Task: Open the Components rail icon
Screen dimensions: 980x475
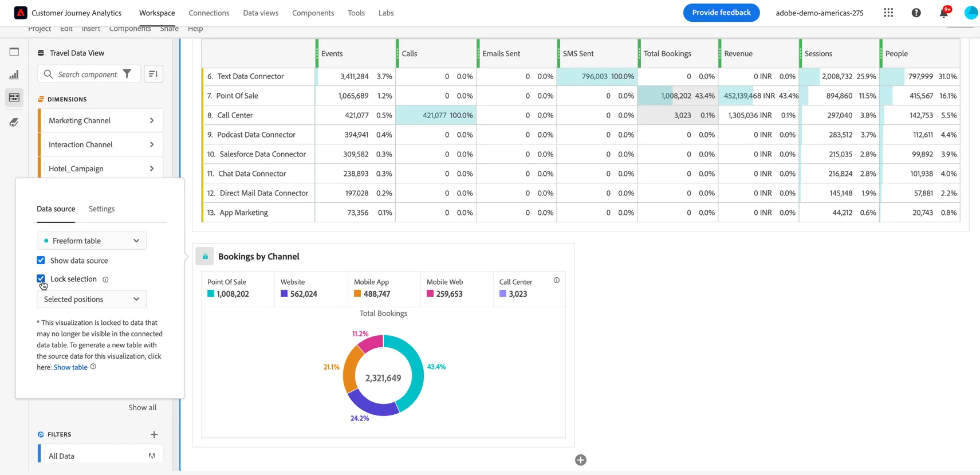Action: [x=14, y=97]
